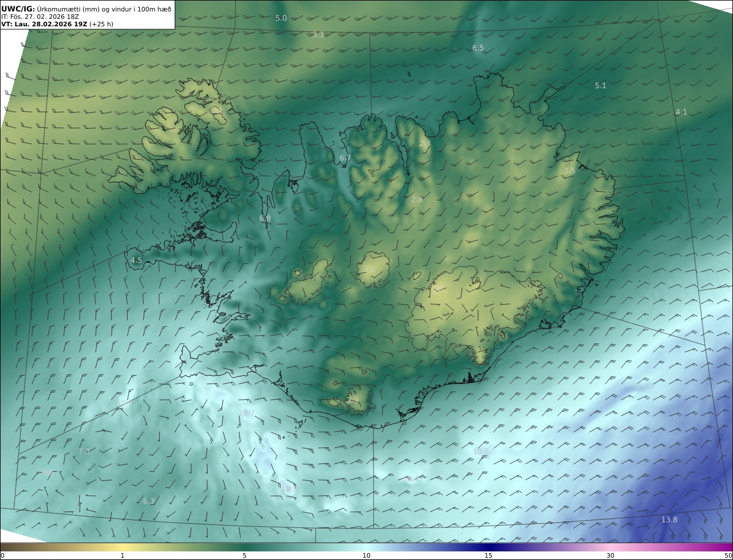Click the 6.8 value label
The width and height of the screenshot is (733, 560).
(265, 219)
